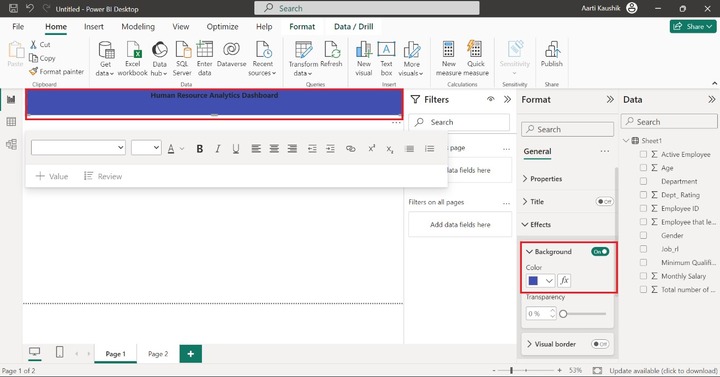Open Enter data table dialog
This screenshot has height=377, width=720.
click(x=204, y=58)
